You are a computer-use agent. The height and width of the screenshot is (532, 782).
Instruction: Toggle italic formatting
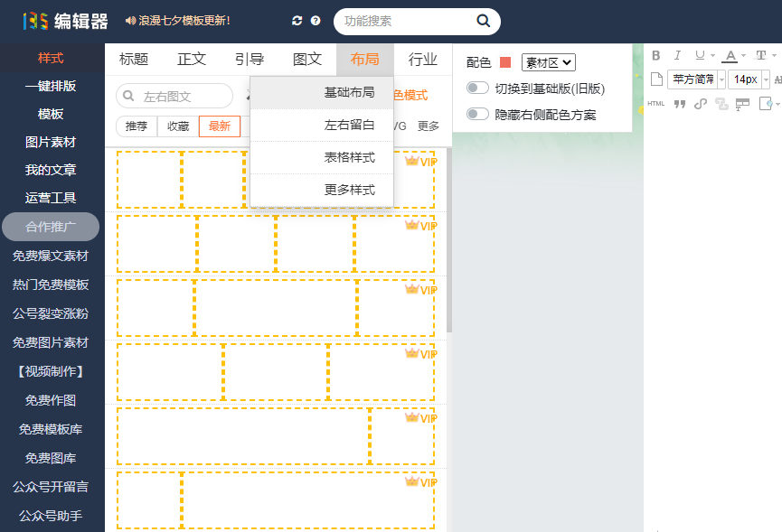[x=677, y=55]
